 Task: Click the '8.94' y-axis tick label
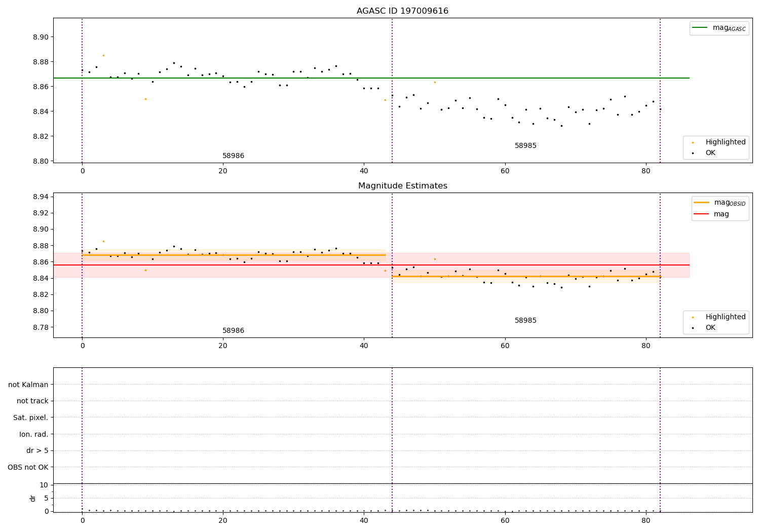point(40,197)
